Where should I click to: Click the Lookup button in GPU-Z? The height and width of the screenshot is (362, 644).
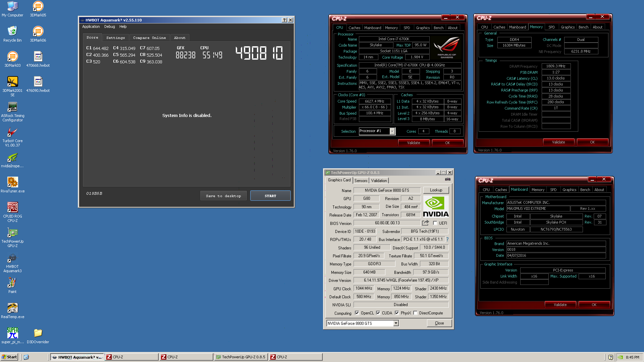point(436,190)
